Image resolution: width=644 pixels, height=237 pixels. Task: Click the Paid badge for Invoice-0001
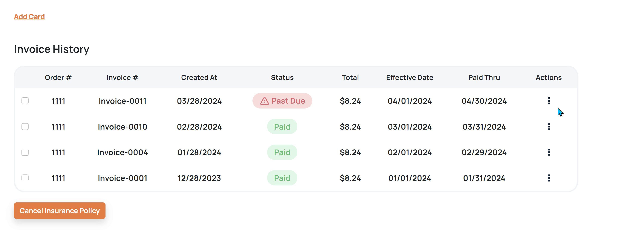pos(282,178)
